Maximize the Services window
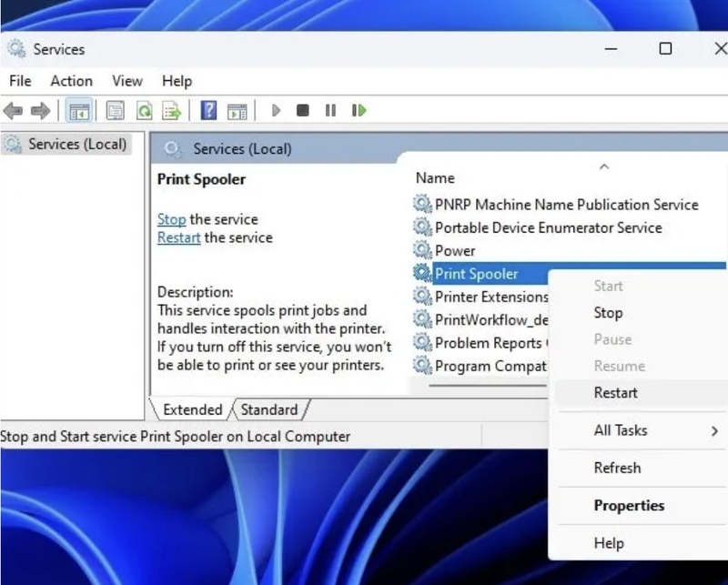Viewport: 728px width, 585px height. pyautogui.click(x=665, y=48)
